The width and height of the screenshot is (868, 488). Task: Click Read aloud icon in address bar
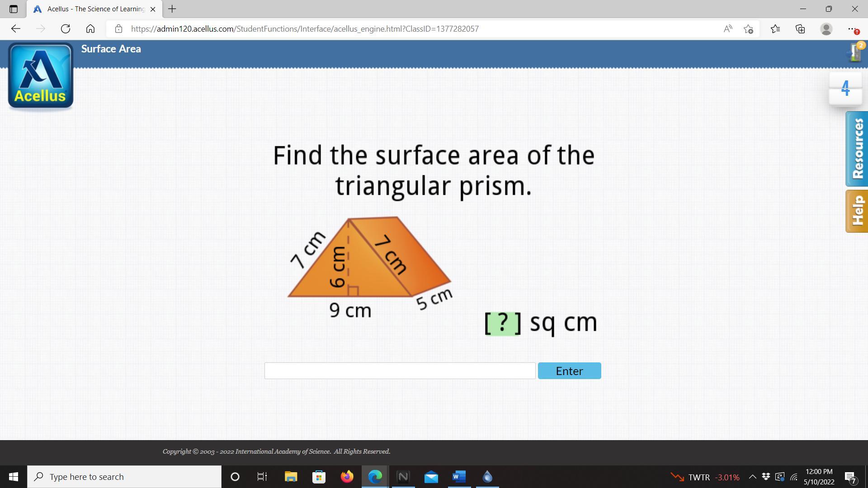[x=727, y=29]
